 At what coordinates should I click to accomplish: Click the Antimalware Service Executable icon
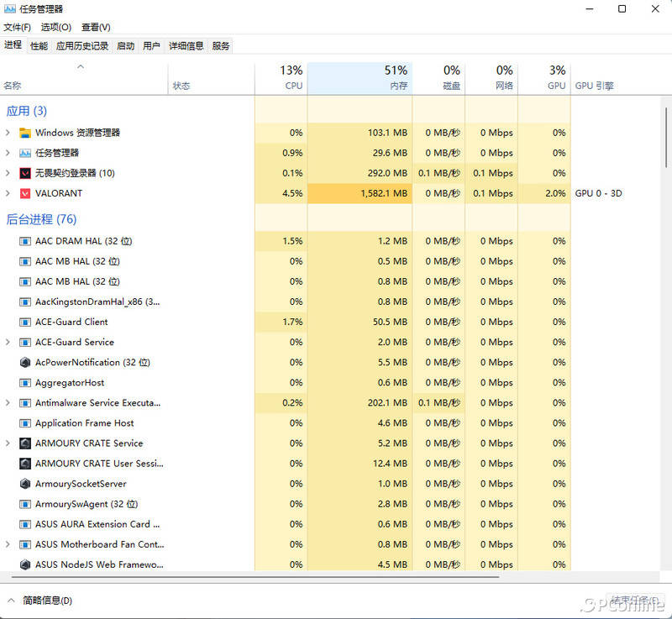pos(25,403)
